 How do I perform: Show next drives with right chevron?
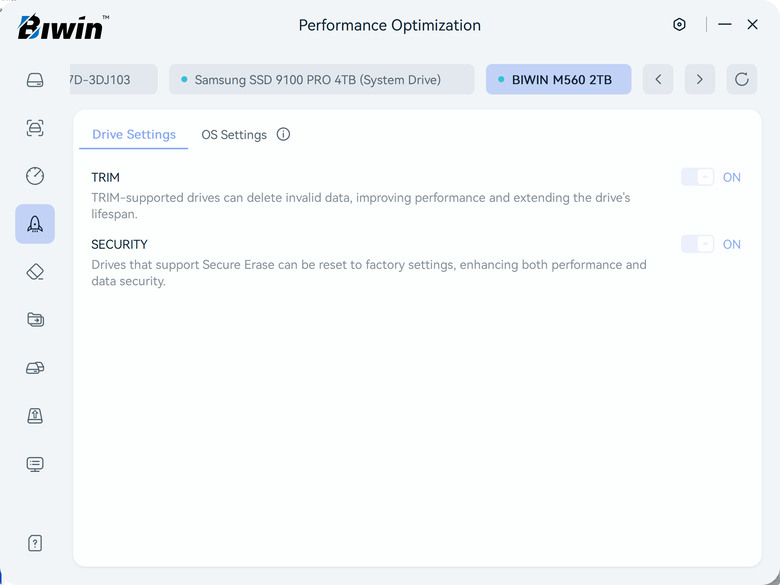(x=699, y=79)
